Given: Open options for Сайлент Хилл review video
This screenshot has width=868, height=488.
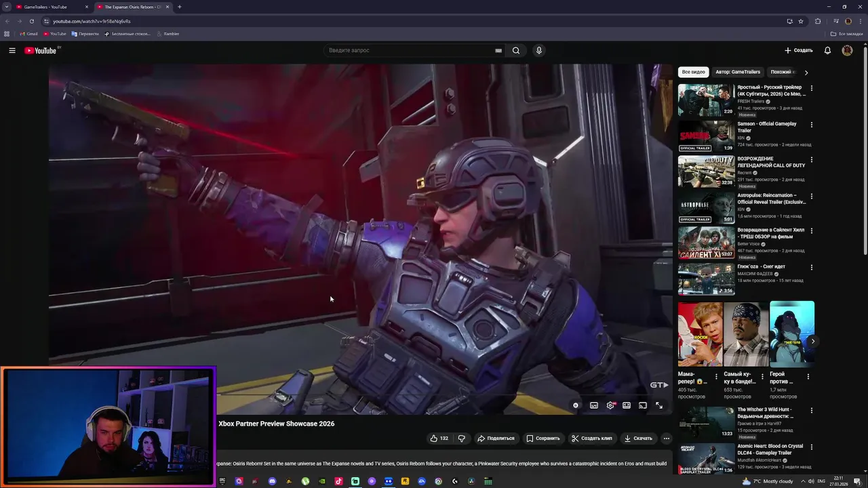Looking at the screenshot, I should (x=812, y=231).
